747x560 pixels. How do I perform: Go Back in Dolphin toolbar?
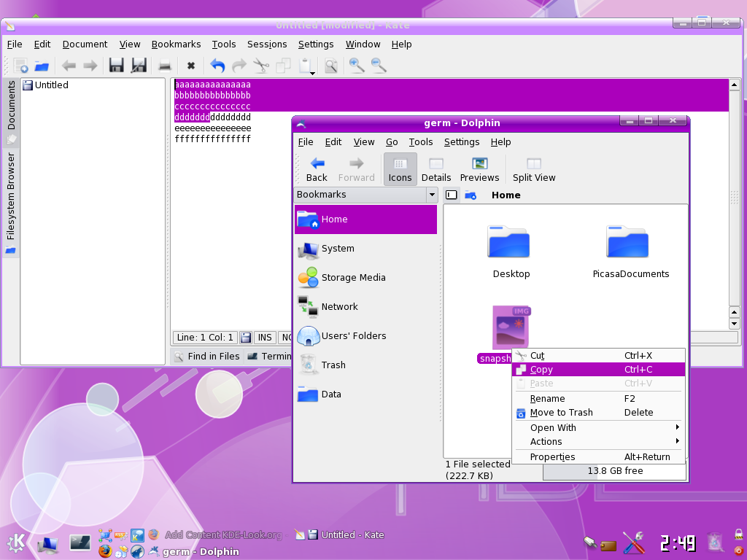(x=317, y=169)
